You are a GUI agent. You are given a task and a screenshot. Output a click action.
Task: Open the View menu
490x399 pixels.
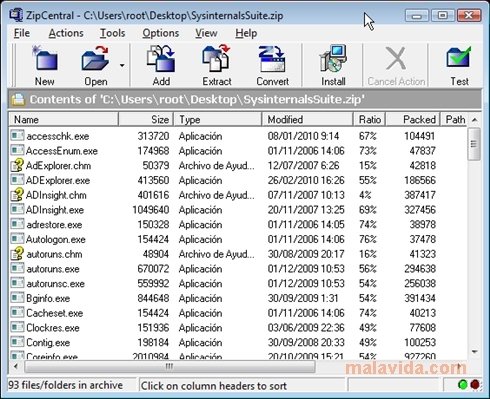[206, 33]
